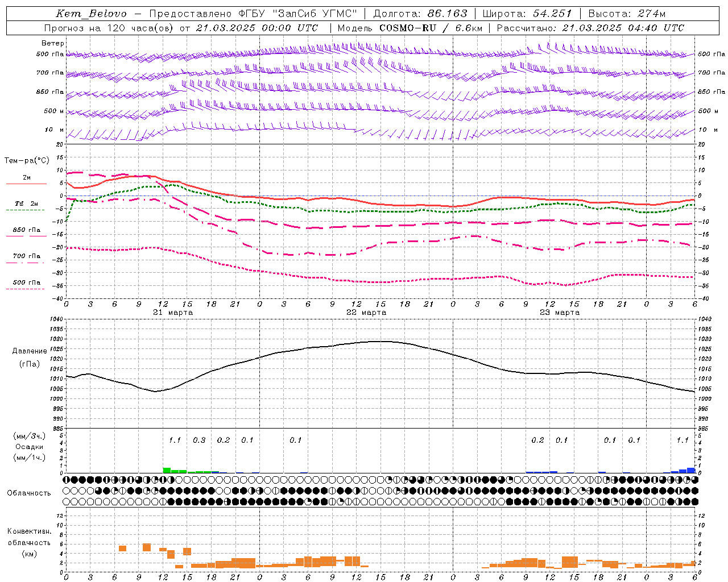
Task: Click the 'Тем-ра(°C)' temperature panel label
Action: 27,161
